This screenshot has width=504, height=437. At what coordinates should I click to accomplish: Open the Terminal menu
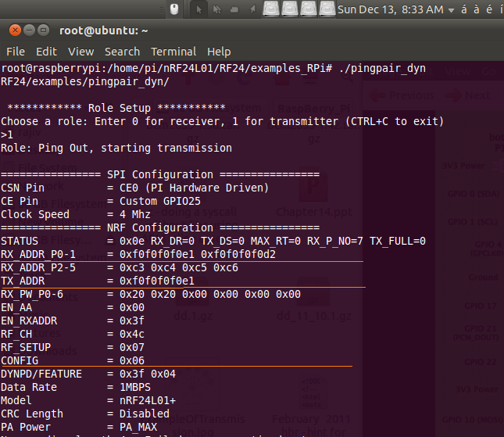(x=173, y=52)
